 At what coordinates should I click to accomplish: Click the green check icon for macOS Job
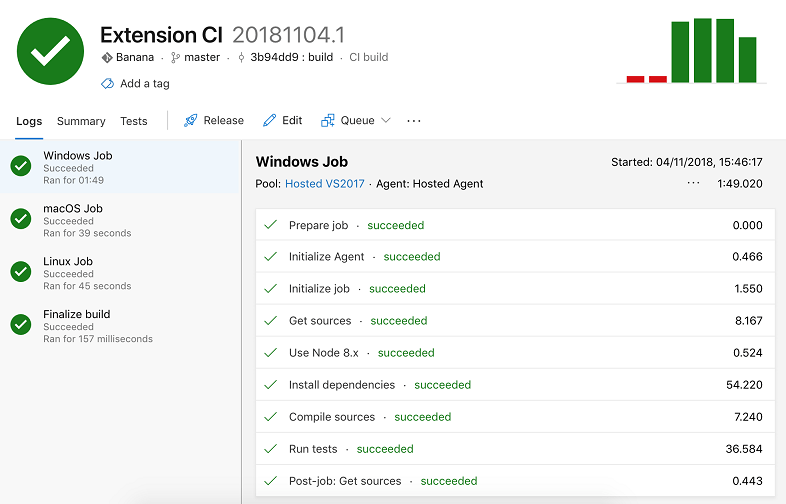pyautogui.click(x=21, y=219)
